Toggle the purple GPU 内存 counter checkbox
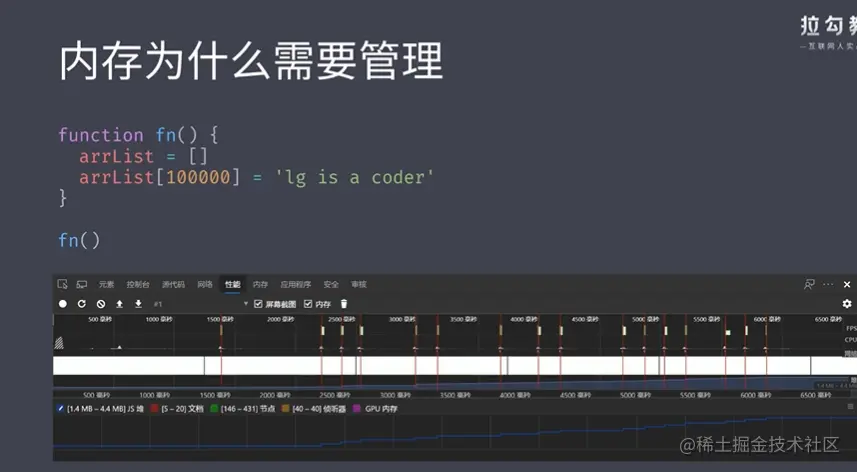This screenshot has height=472, width=857. [x=357, y=409]
